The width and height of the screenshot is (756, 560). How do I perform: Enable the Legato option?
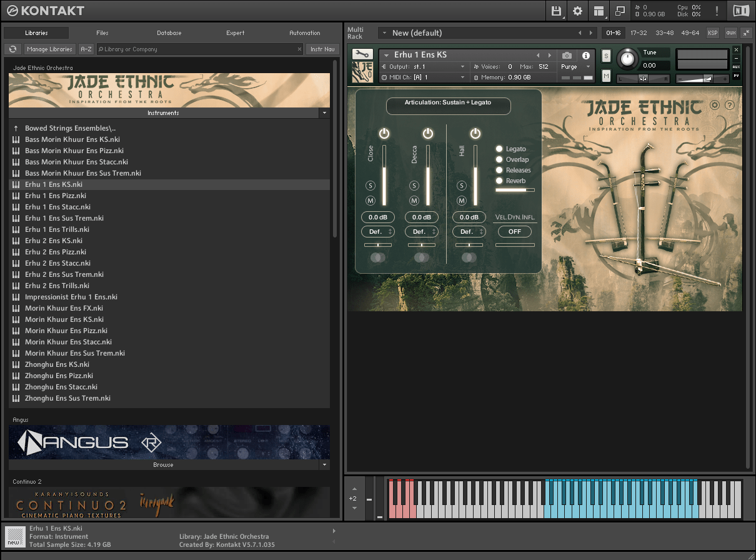[500, 149]
